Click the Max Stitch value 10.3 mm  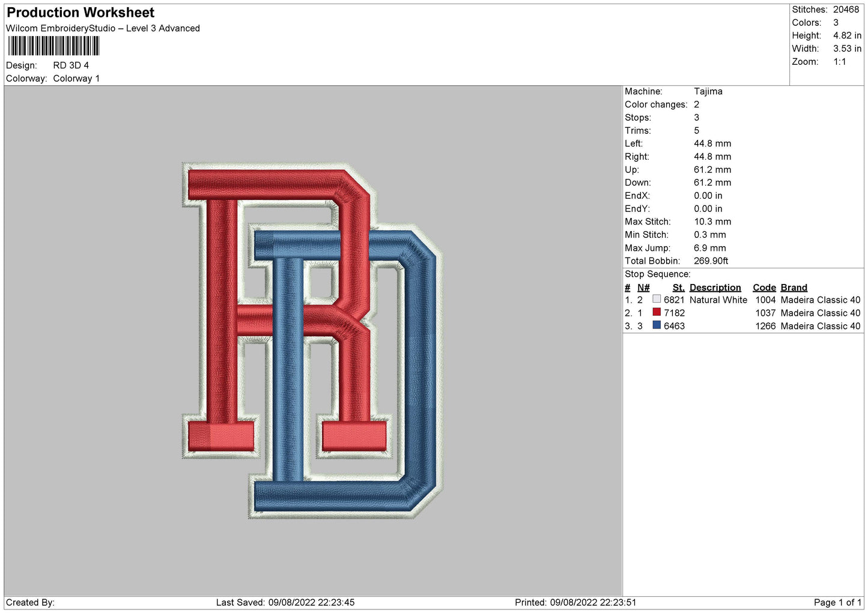pos(712,222)
